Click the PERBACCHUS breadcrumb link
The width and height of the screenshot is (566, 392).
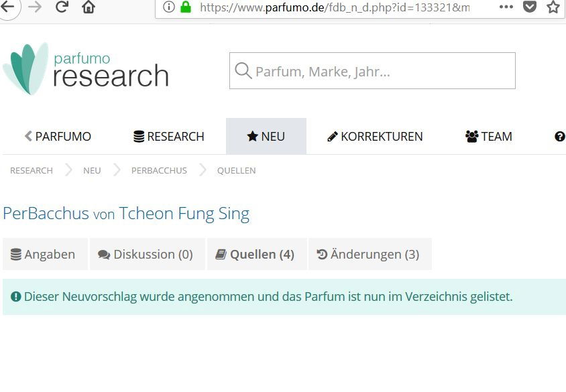159,171
